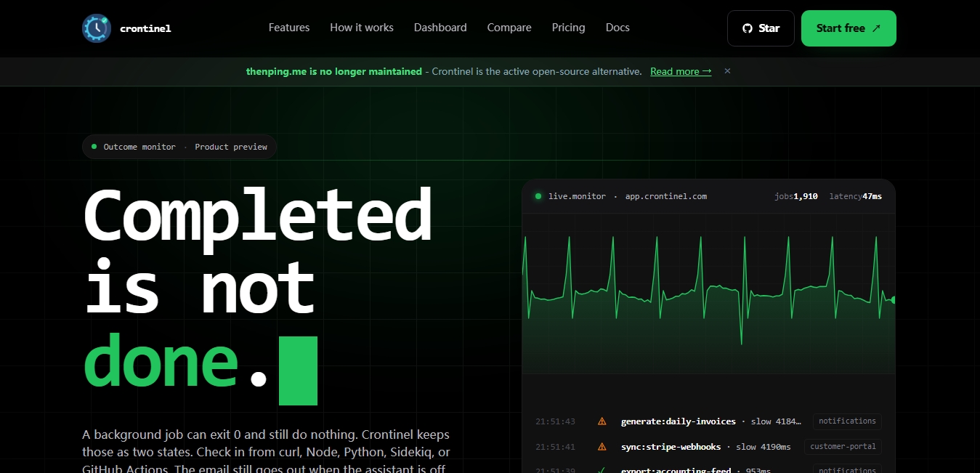Star the project on GitHub
Image resolution: width=980 pixels, height=473 pixels.
761,28
